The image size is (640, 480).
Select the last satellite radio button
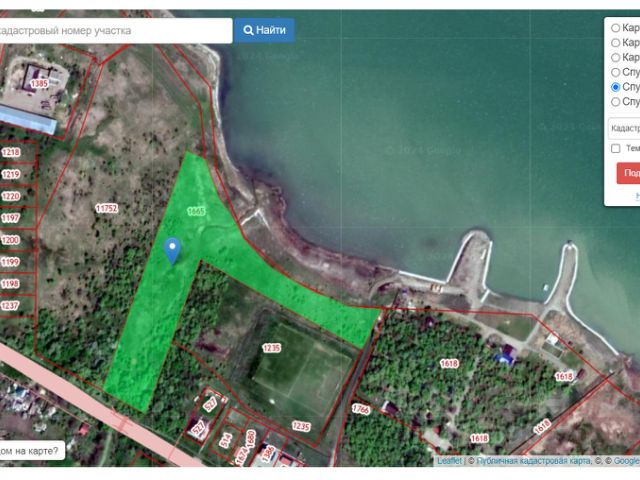[x=615, y=102]
